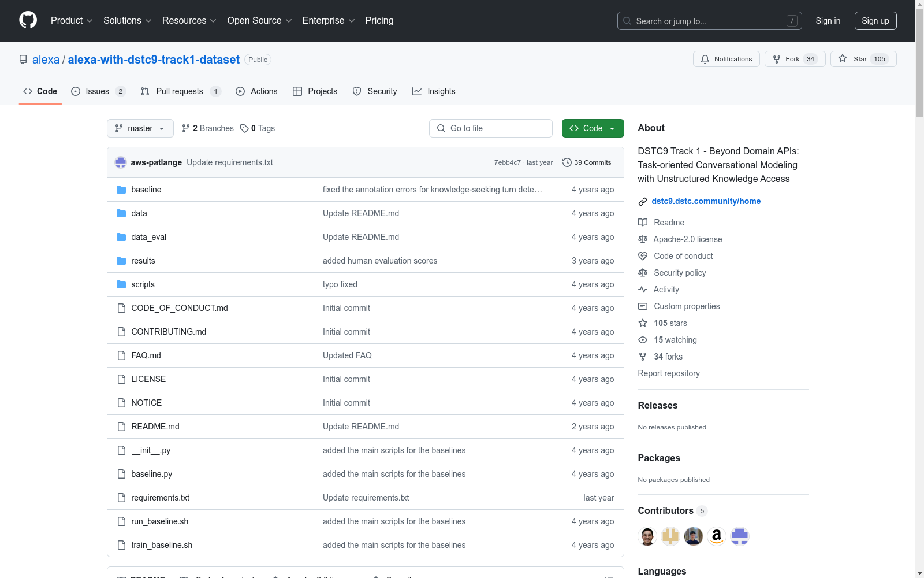924x578 pixels.
Task: Open commit hash 7ebb4c7
Action: 507,162
